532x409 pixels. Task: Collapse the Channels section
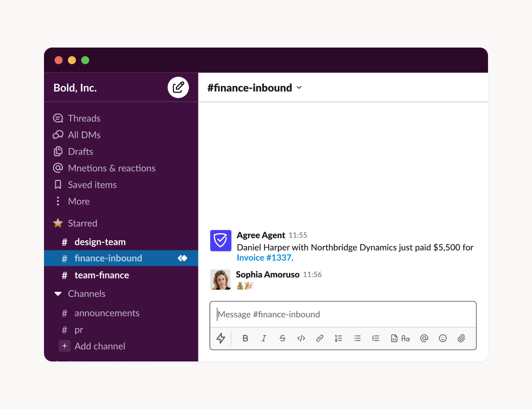[x=58, y=294]
